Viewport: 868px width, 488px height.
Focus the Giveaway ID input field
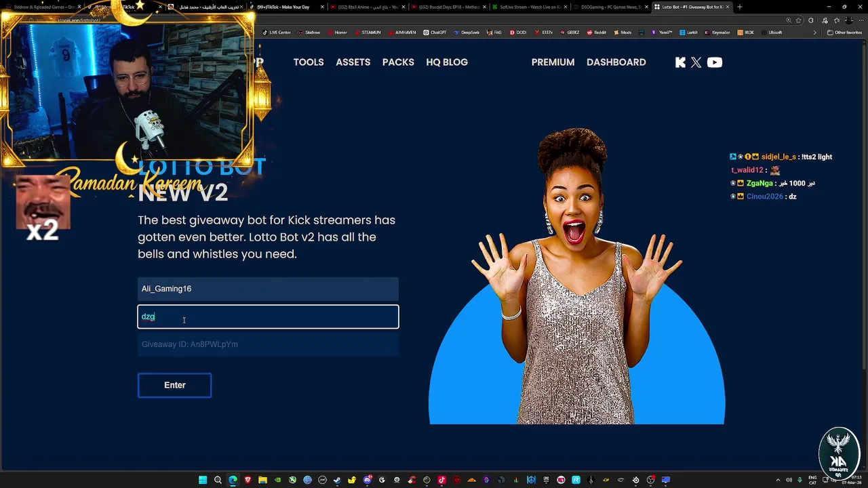click(x=268, y=344)
